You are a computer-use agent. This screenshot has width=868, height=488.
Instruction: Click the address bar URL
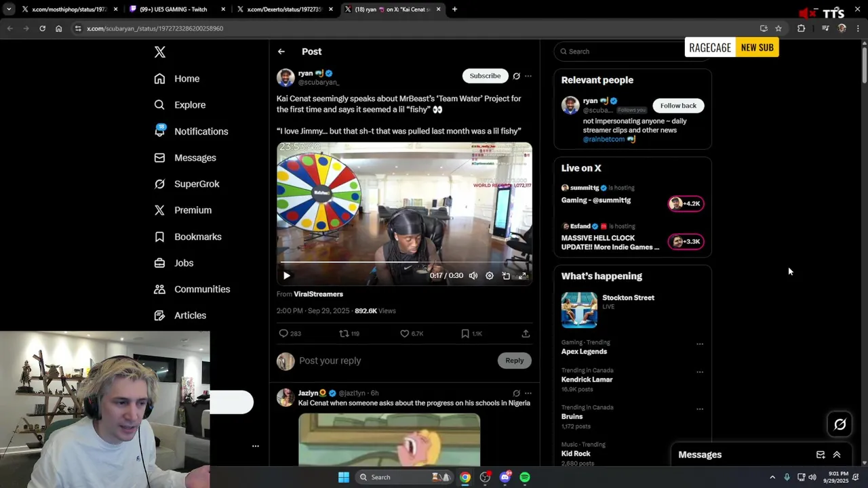click(x=155, y=28)
